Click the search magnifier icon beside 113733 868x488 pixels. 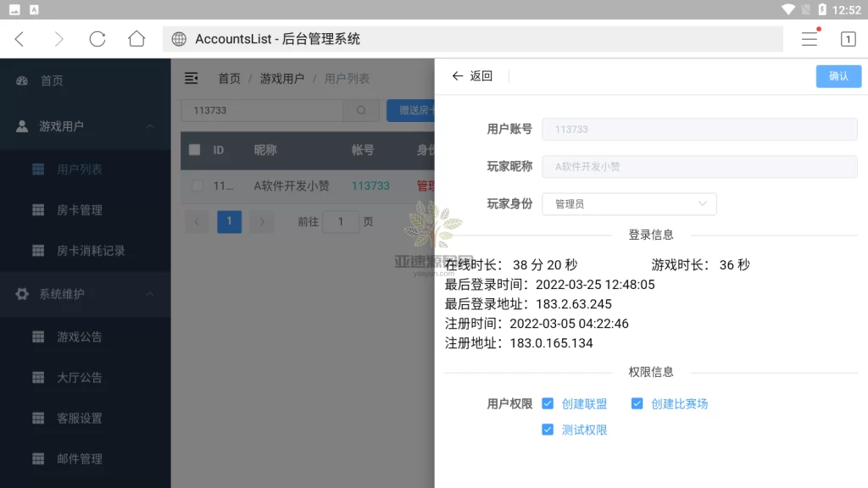(x=361, y=110)
